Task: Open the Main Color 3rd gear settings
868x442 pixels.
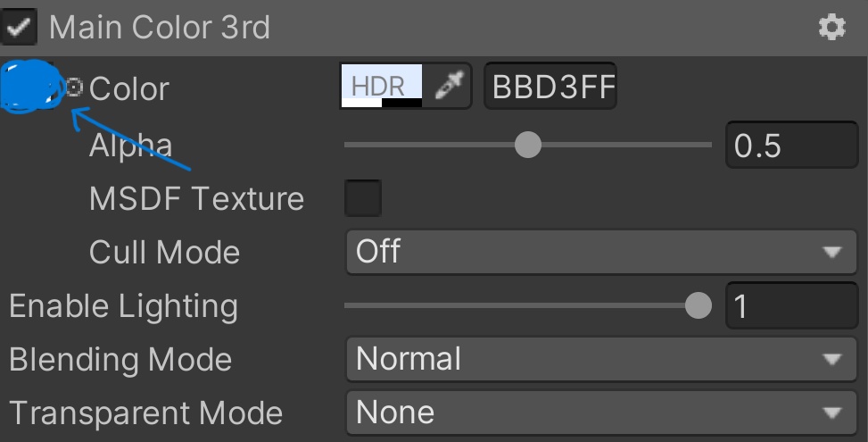Action: pos(831,28)
